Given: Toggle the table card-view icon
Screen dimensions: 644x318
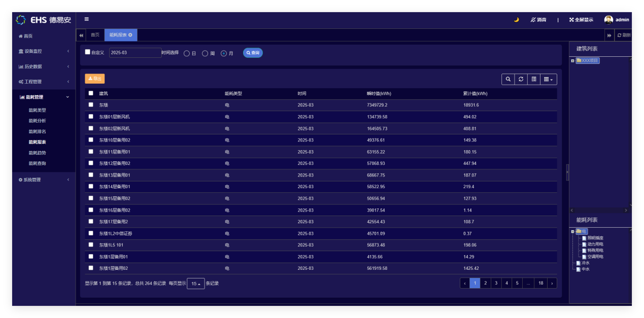Looking at the screenshot, I should (x=534, y=79).
